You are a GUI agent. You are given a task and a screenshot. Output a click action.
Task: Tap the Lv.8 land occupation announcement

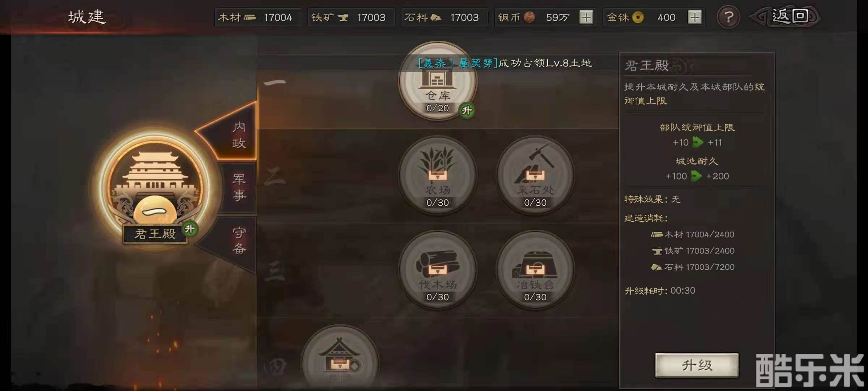click(505, 63)
